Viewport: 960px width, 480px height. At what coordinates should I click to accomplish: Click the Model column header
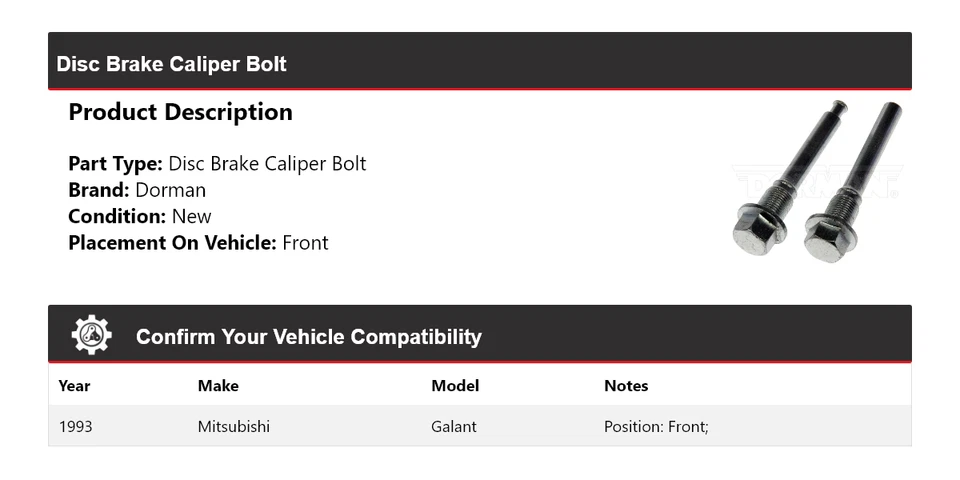click(x=455, y=385)
